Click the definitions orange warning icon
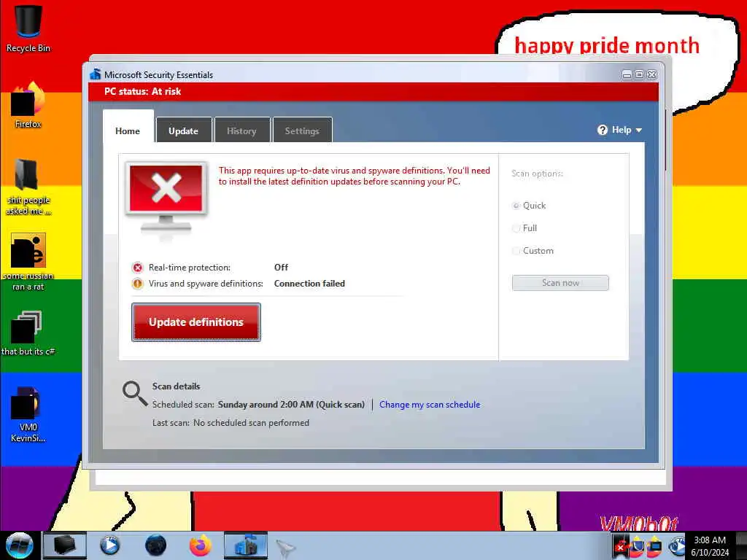The image size is (747, 560). [x=138, y=284]
